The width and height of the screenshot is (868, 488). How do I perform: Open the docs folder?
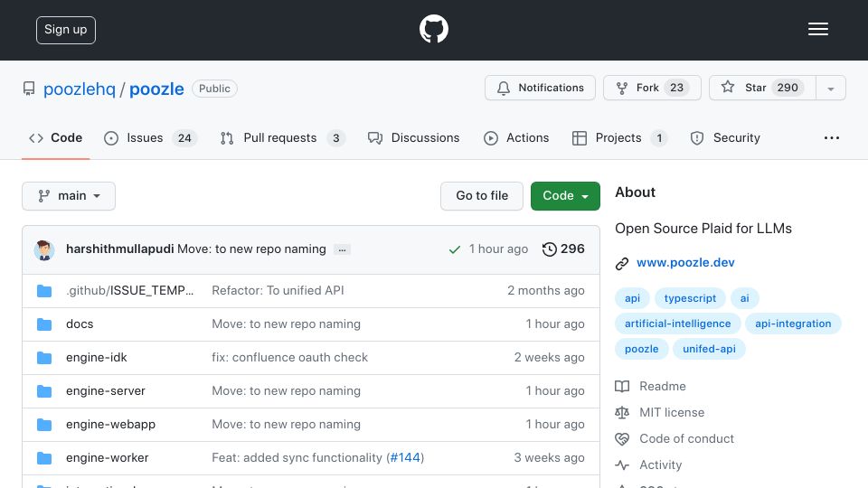(80, 324)
